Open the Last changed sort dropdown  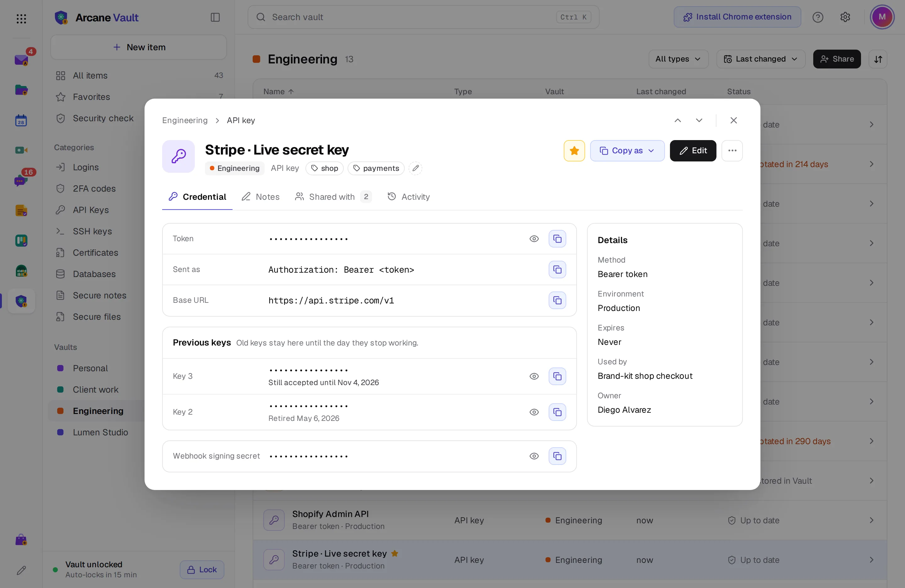(x=760, y=59)
